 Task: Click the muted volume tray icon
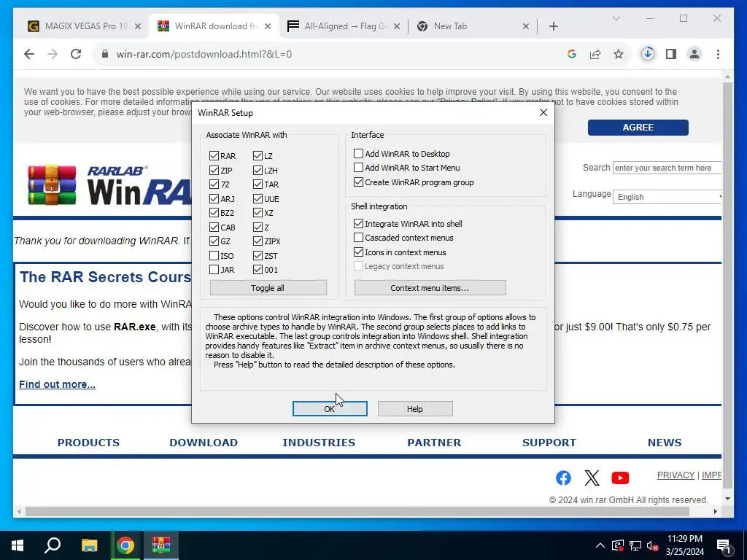click(653, 545)
